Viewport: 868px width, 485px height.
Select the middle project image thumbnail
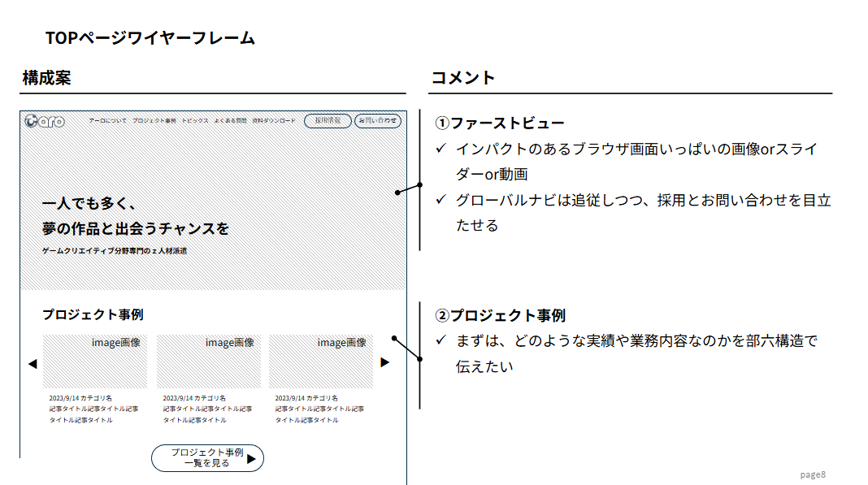(x=208, y=362)
